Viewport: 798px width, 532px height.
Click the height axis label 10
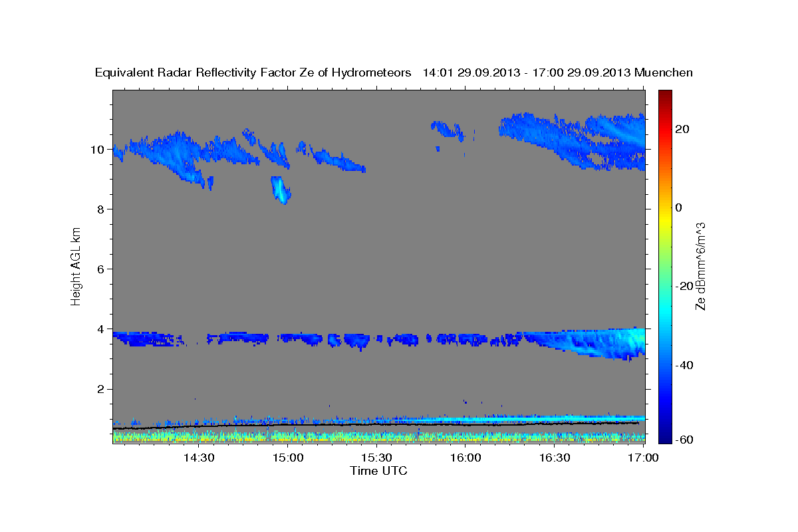(x=97, y=150)
